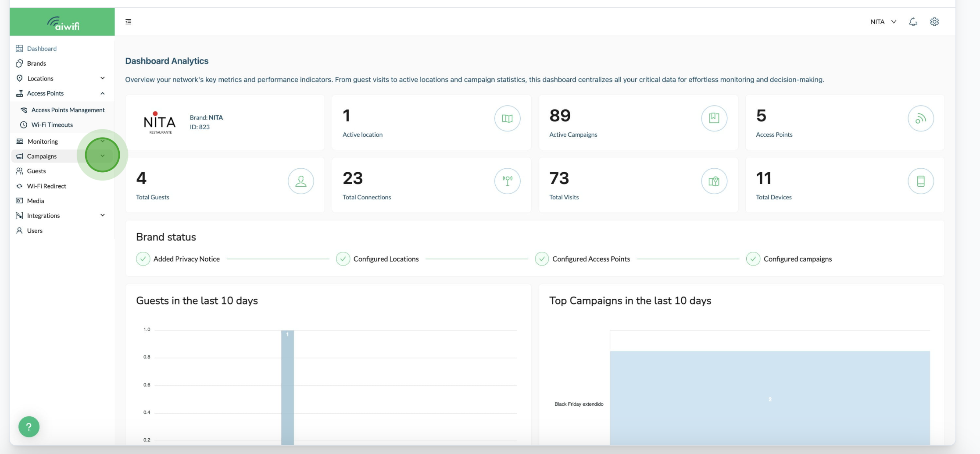The image size is (980, 454).
Task: Click the 'ID: 823' text
Action: point(200,127)
